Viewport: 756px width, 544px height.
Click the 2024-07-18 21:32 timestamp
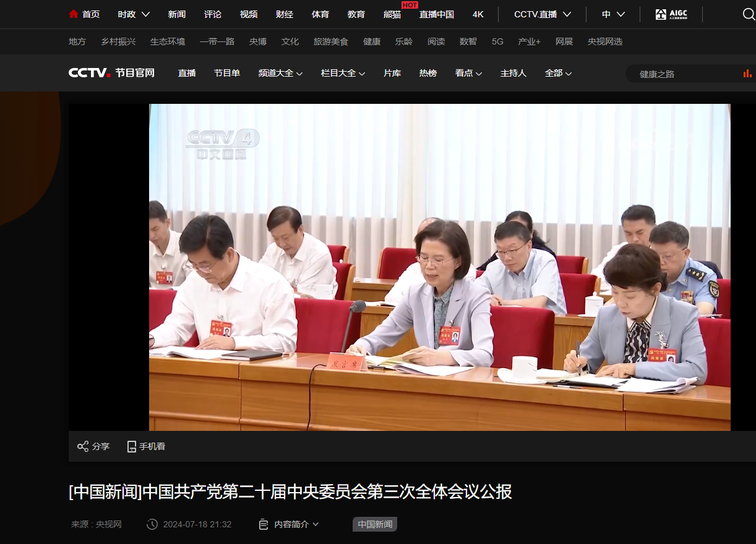197,524
